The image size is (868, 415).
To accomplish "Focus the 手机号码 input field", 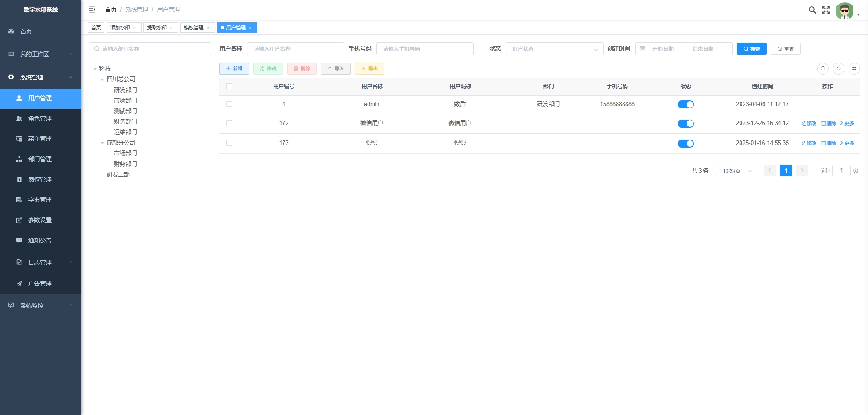I will point(425,49).
